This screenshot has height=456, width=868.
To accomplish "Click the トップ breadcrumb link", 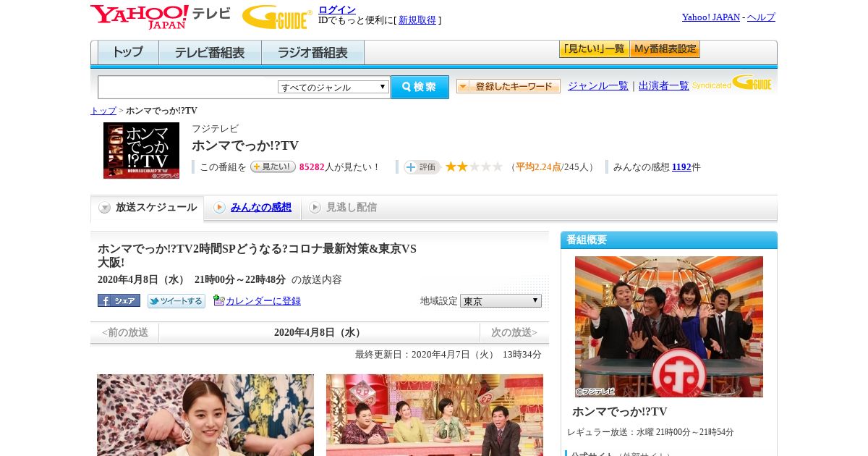I will point(103,111).
